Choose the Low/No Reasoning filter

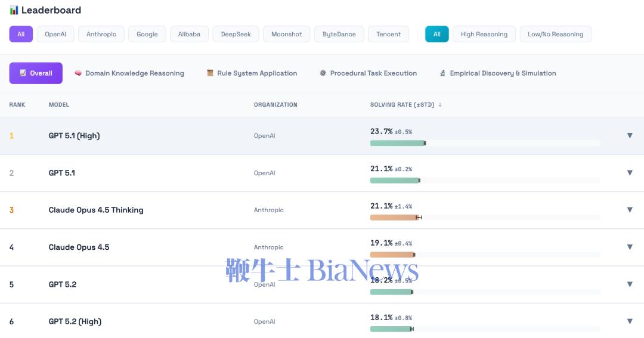click(x=555, y=34)
